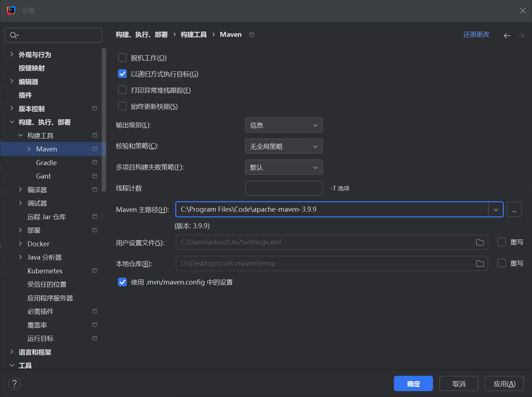The width and height of the screenshot is (532, 397).
Task: Click folder icon in local repository field
Action: click(480, 264)
